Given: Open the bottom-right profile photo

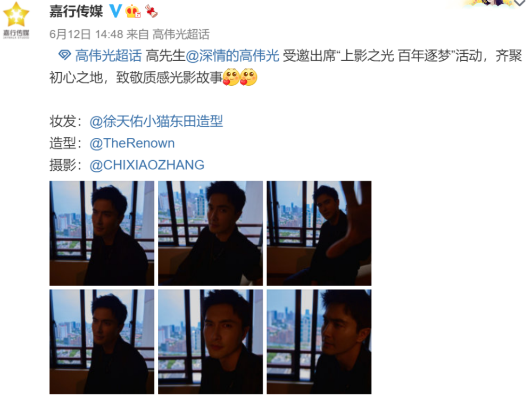Looking at the screenshot, I should click(x=319, y=342).
